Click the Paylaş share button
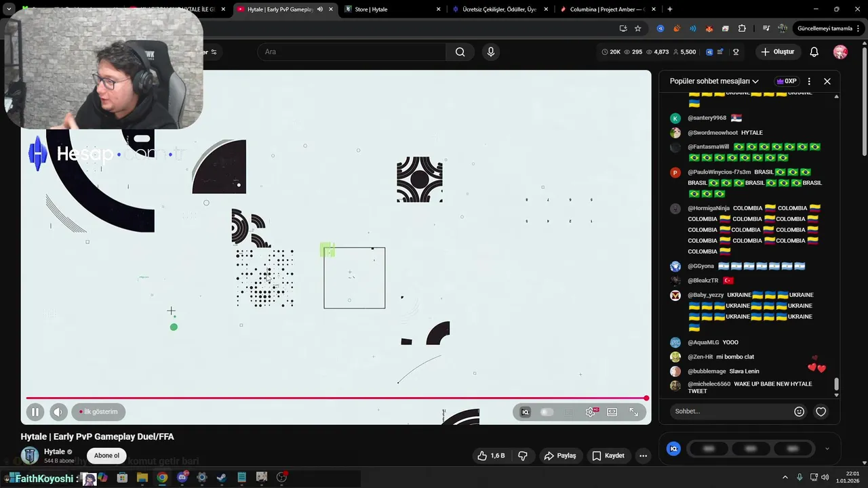 560,455
